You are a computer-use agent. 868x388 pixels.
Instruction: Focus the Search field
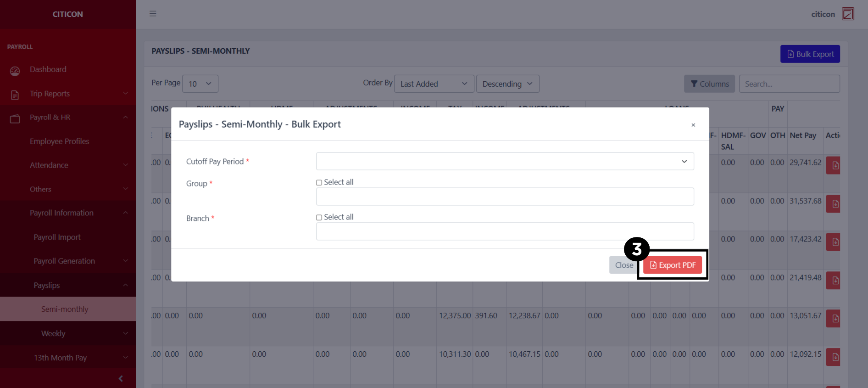pos(789,84)
